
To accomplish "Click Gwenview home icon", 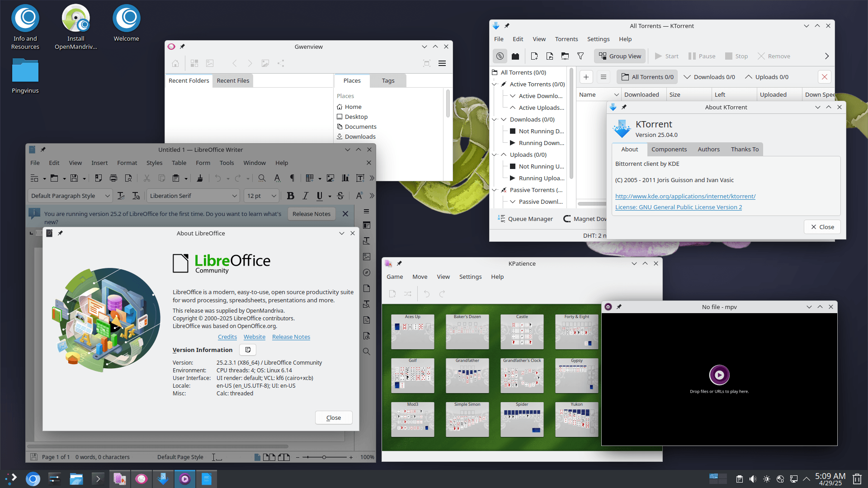I will click(175, 63).
